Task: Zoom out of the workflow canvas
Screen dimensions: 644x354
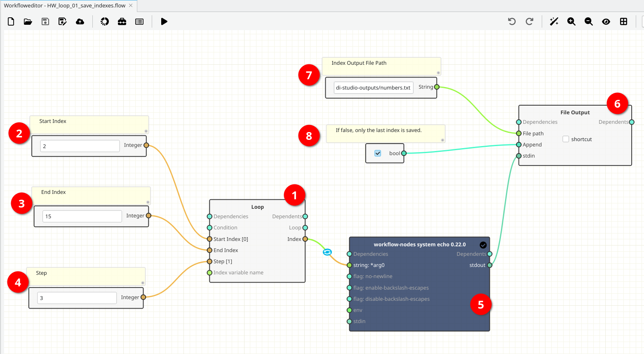Action: [x=589, y=21]
